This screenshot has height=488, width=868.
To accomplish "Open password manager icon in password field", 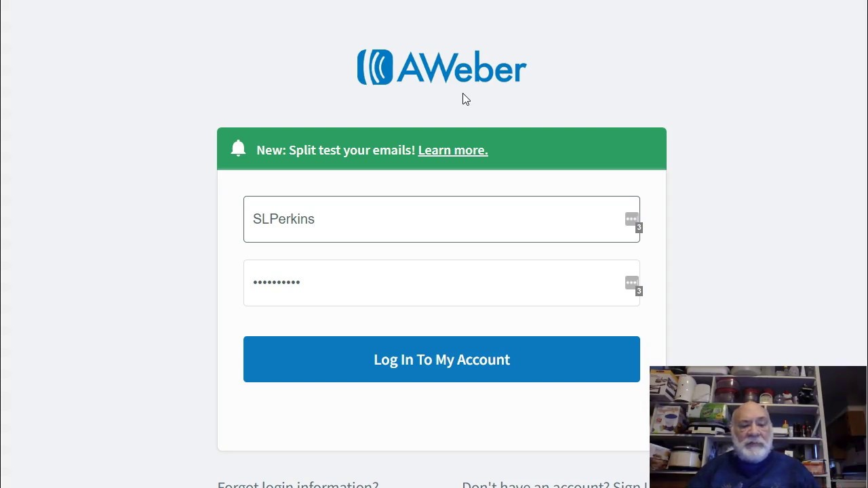I will (x=631, y=283).
